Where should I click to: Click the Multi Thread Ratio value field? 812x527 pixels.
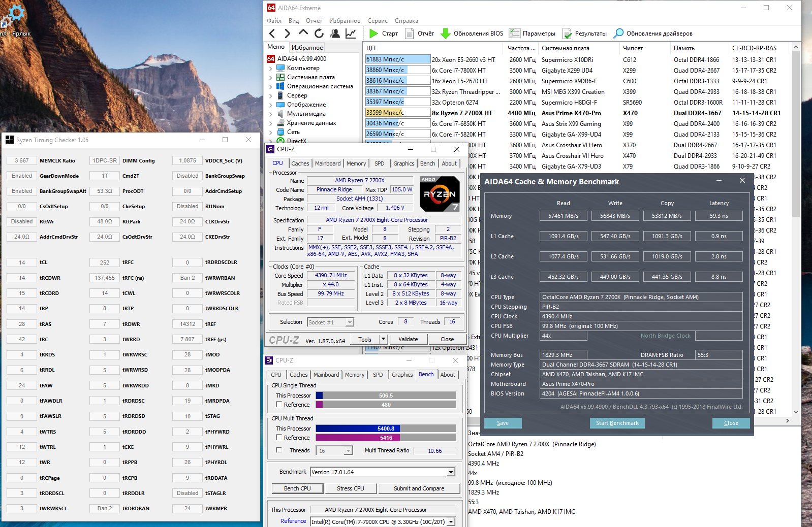[434, 451]
